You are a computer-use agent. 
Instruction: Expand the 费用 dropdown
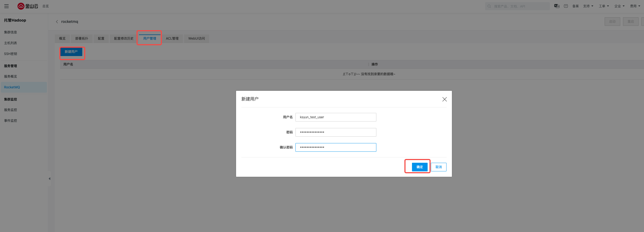(x=635, y=6)
